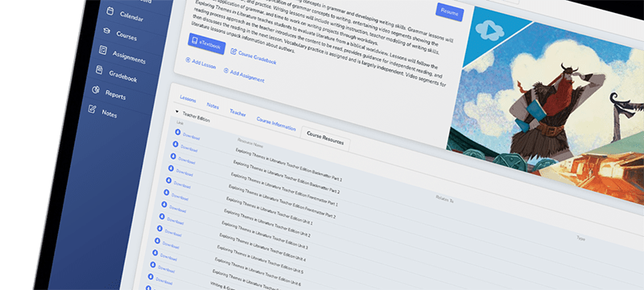Click download icon for Frontmatter Part 2 row
Screen dimensions: 644x290
[171, 168]
